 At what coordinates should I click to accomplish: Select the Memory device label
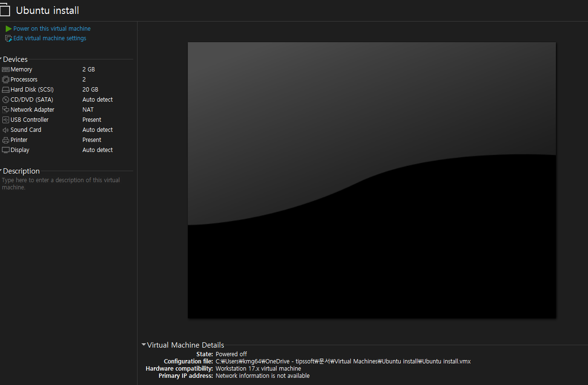click(x=21, y=70)
